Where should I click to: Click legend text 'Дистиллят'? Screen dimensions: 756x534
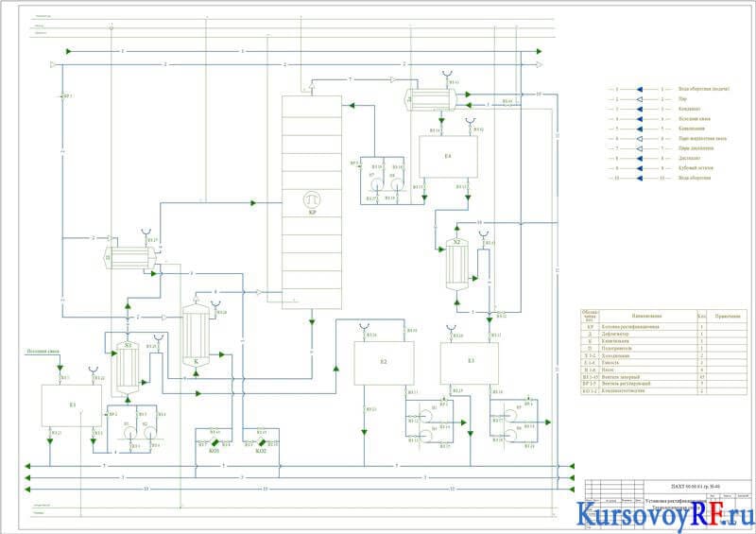click(x=690, y=158)
